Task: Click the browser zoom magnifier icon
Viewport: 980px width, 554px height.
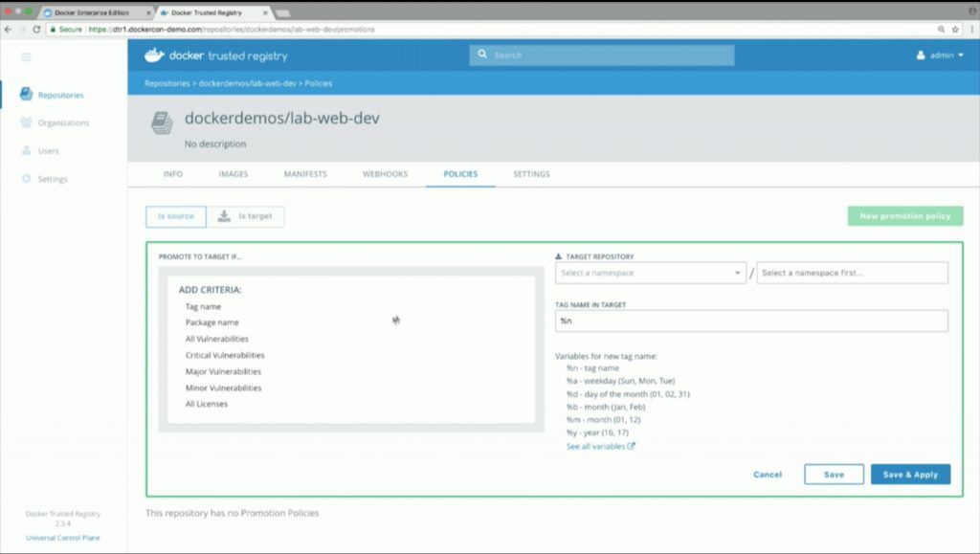Action: coord(942,30)
